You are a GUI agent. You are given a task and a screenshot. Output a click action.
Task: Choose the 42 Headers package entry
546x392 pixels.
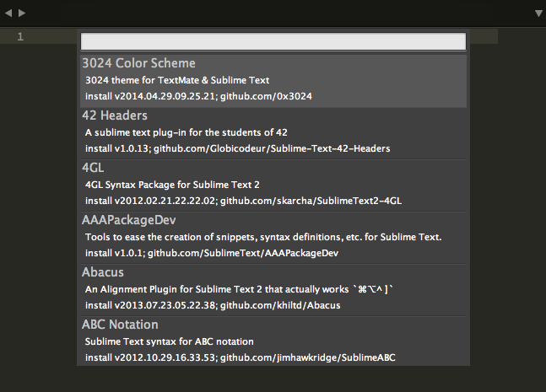pos(115,115)
